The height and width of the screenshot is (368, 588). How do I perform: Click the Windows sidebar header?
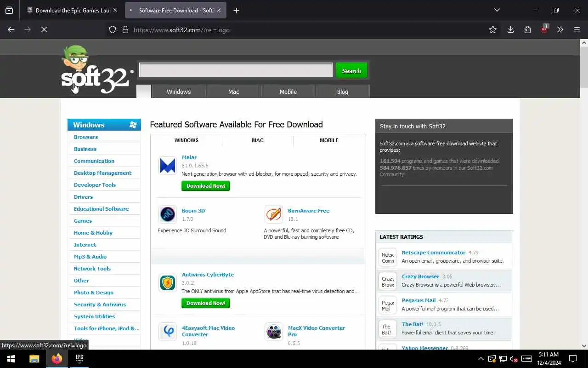[x=104, y=125]
